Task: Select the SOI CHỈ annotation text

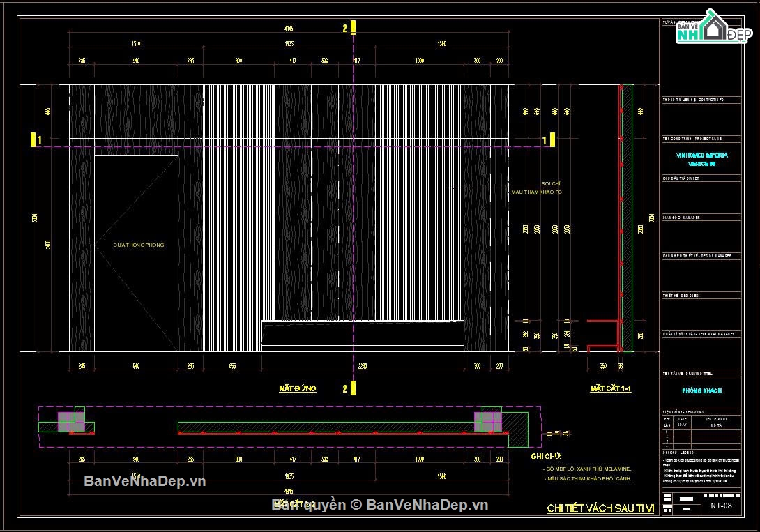Action: pos(551,184)
